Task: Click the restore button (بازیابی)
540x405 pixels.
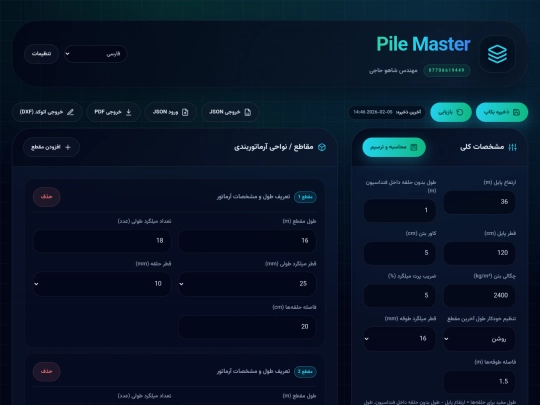Action: (451, 112)
